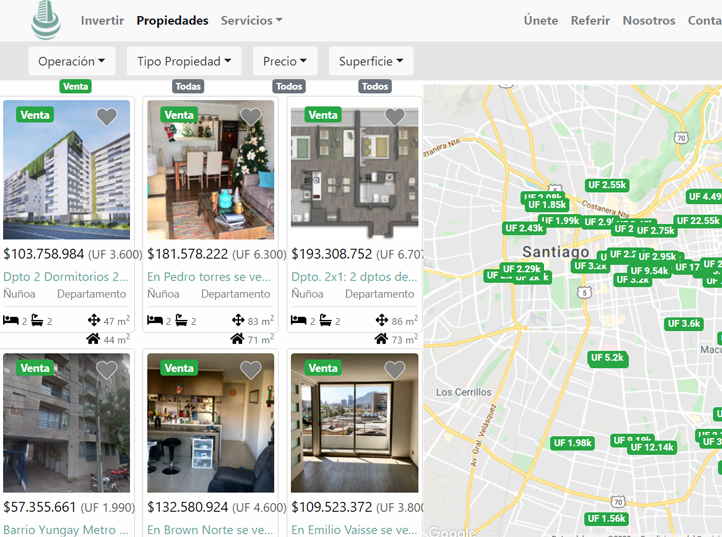Select the UF 12.14k map marker
The image size is (722, 537).
click(x=652, y=447)
